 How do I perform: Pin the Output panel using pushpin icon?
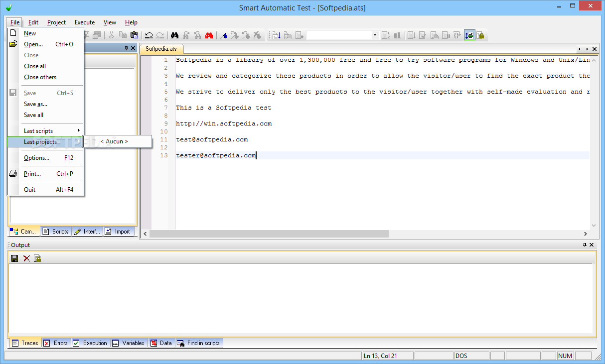point(585,244)
